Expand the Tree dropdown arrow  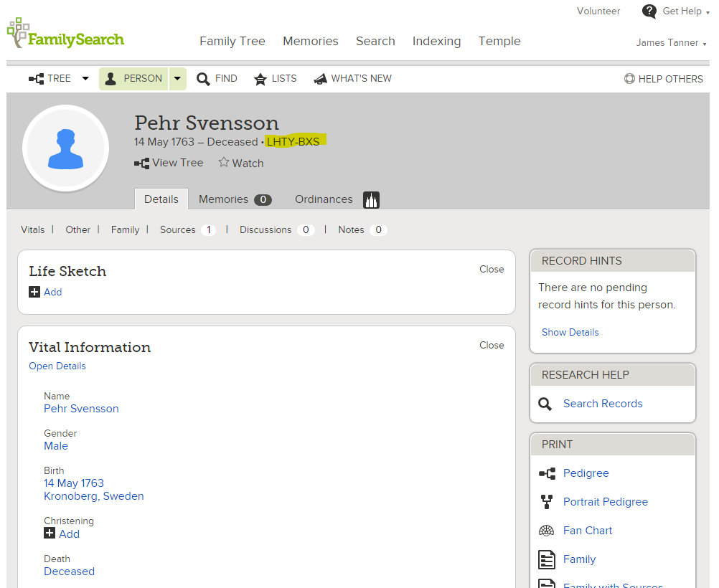coord(85,79)
